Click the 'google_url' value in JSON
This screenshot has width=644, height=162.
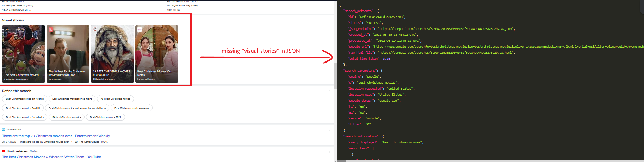508,47
